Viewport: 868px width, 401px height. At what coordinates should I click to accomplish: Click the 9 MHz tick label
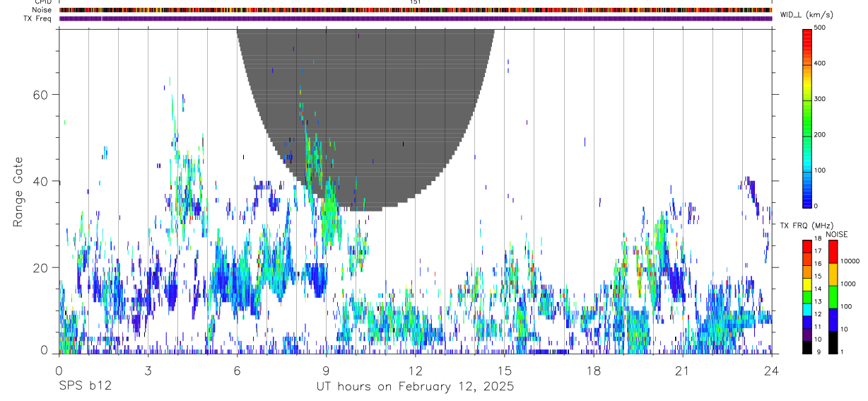click(818, 351)
